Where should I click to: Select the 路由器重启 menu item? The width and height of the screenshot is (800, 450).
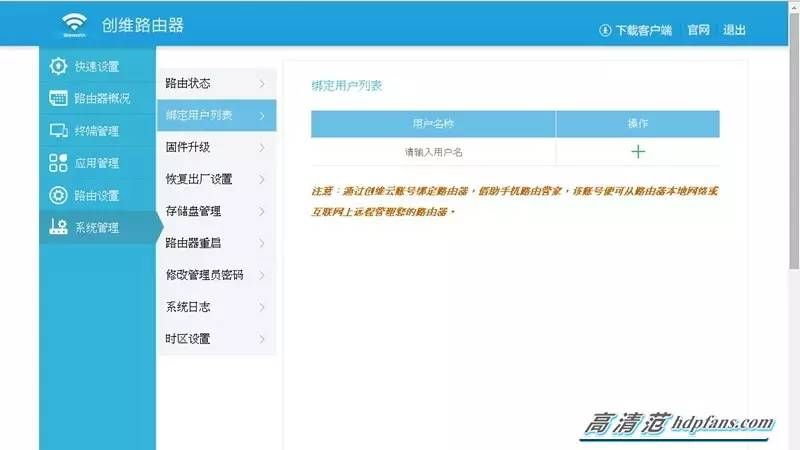coord(217,243)
